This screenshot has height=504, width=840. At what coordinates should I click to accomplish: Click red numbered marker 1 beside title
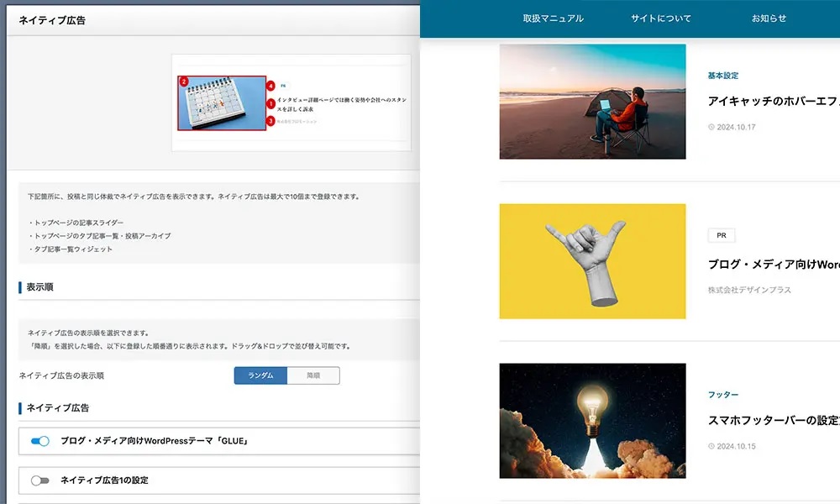tap(271, 104)
